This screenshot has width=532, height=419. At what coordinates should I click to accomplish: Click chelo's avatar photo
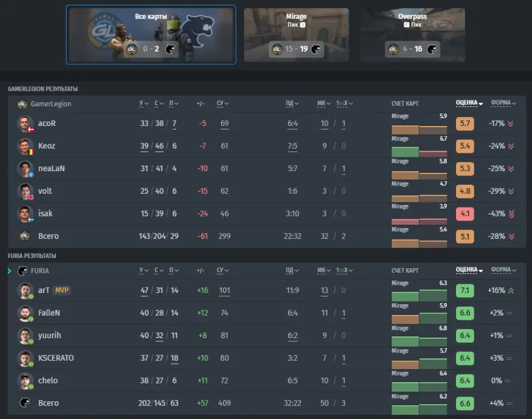pyautogui.click(x=25, y=380)
